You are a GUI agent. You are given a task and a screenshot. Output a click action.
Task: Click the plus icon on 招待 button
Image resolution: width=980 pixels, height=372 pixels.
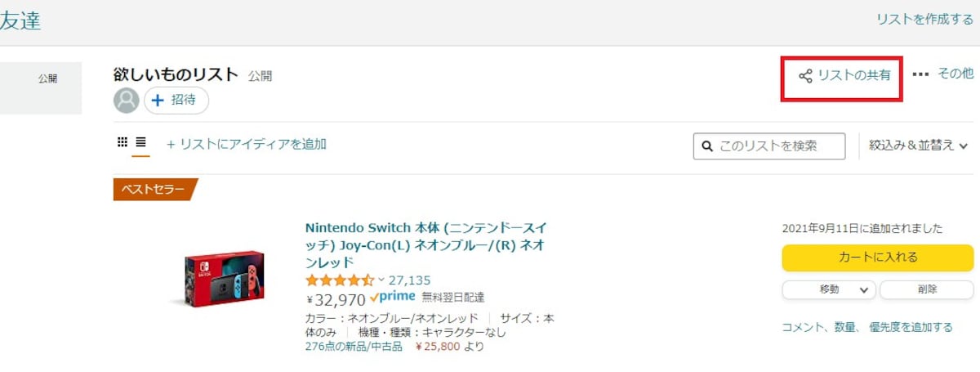(158, 101)
